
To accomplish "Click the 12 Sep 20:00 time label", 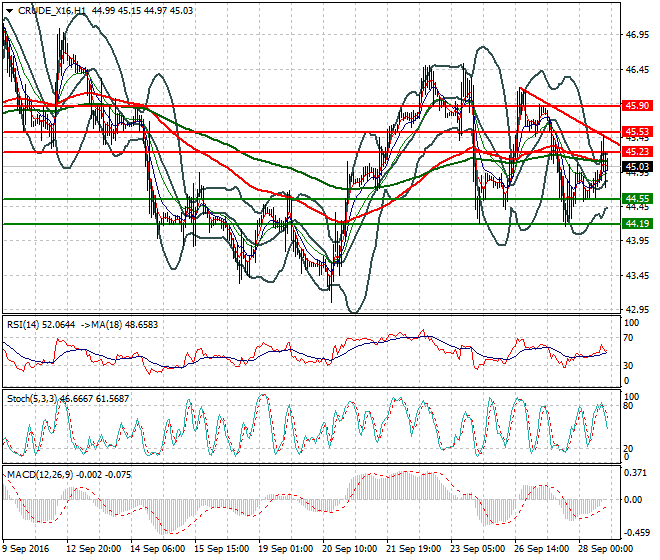I will coord(94,549).
